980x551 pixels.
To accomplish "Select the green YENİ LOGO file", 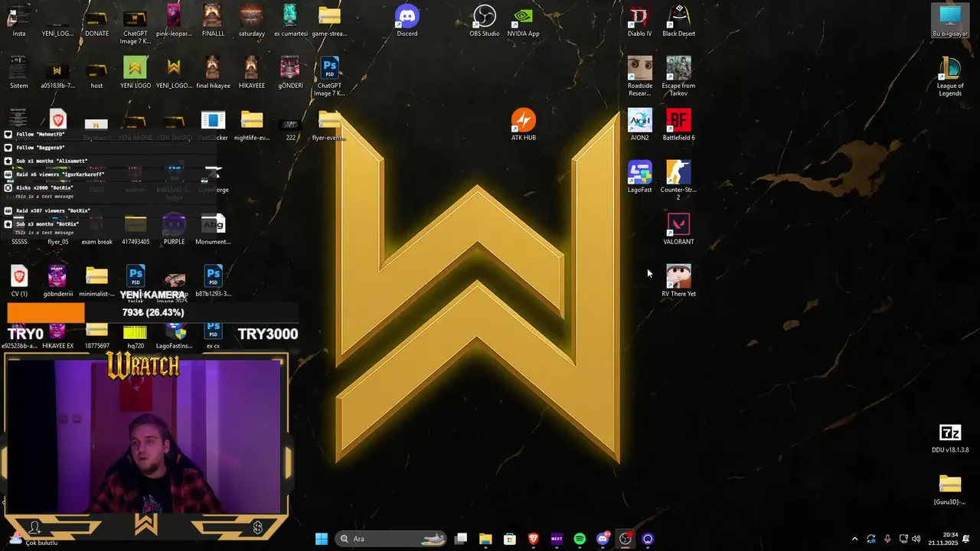I will pyautogui.click(x=136, y=73).
